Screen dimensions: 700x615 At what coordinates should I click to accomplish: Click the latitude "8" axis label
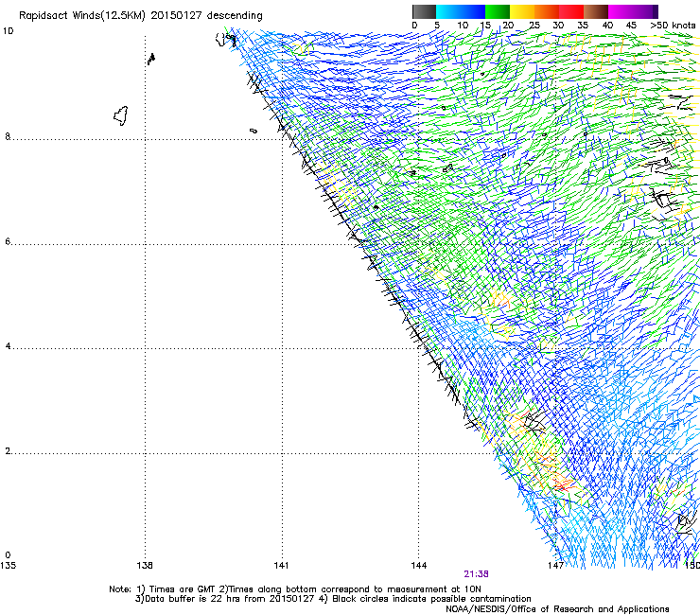8,136
